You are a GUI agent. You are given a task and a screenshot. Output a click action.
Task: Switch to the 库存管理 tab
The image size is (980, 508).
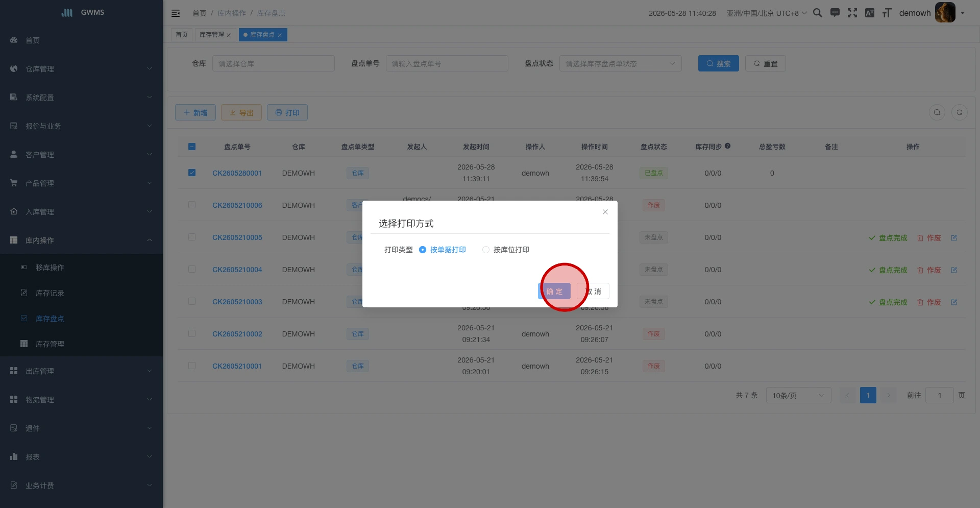point(211,35)
